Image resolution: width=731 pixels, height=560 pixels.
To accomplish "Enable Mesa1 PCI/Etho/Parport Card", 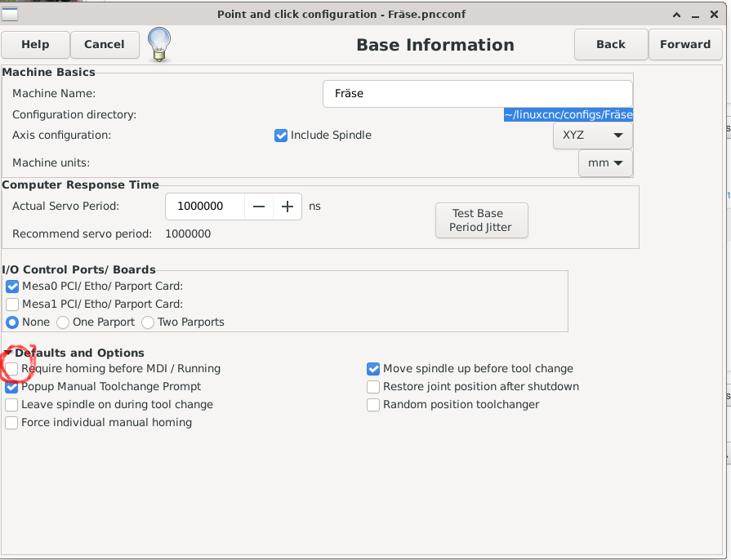I will point(12,304).
